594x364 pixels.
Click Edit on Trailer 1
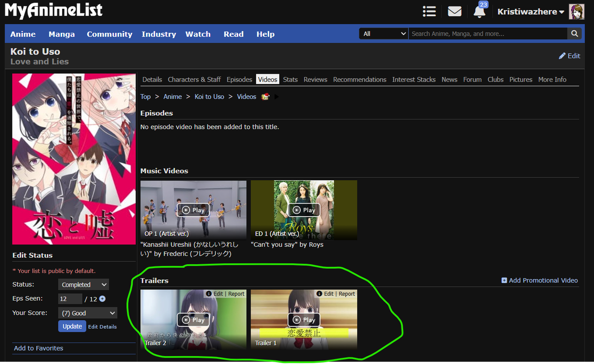[329, 294]
